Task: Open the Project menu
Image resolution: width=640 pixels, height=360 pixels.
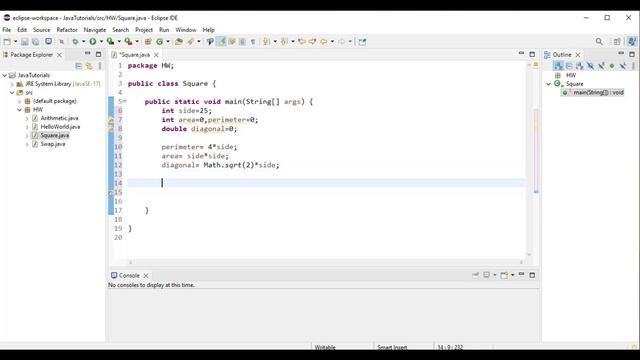Action: click(x=144, y=30)
